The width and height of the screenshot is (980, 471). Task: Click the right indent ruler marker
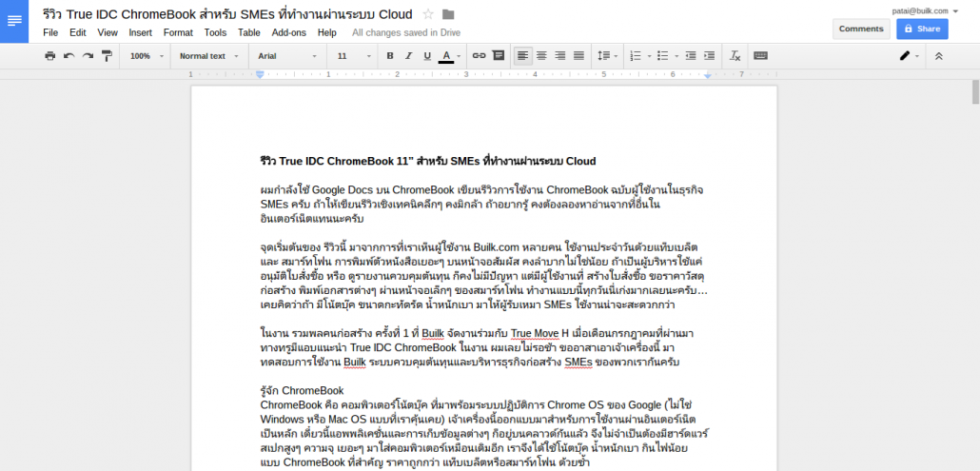pos(708,75)
